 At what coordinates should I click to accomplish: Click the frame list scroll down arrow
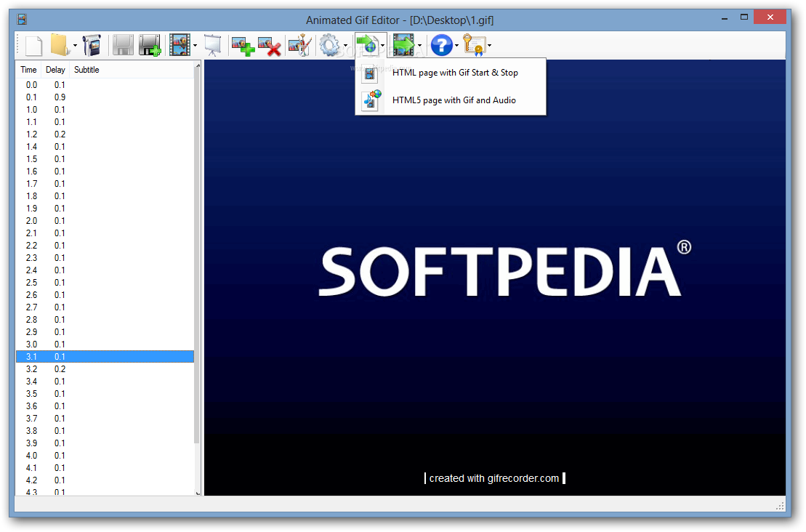point(198,493)
